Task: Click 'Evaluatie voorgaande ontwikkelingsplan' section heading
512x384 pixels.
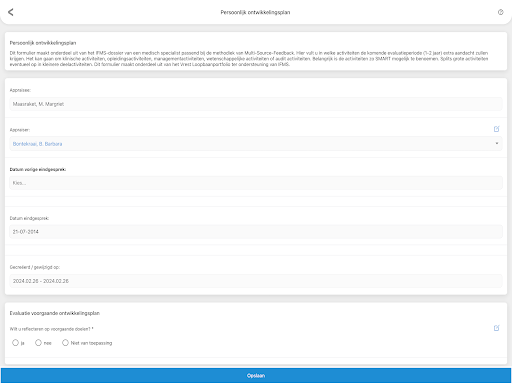Action: [x=55, y=313]
